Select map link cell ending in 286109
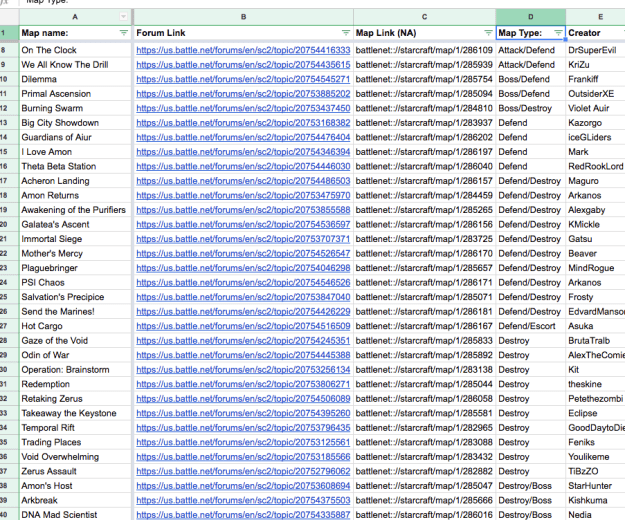Image resolution: width=625 pixels, height=520 pixels. (x=425, y=50)
